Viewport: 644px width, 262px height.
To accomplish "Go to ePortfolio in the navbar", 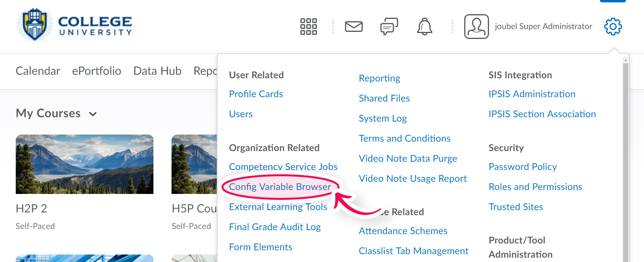I will point(96,71).
